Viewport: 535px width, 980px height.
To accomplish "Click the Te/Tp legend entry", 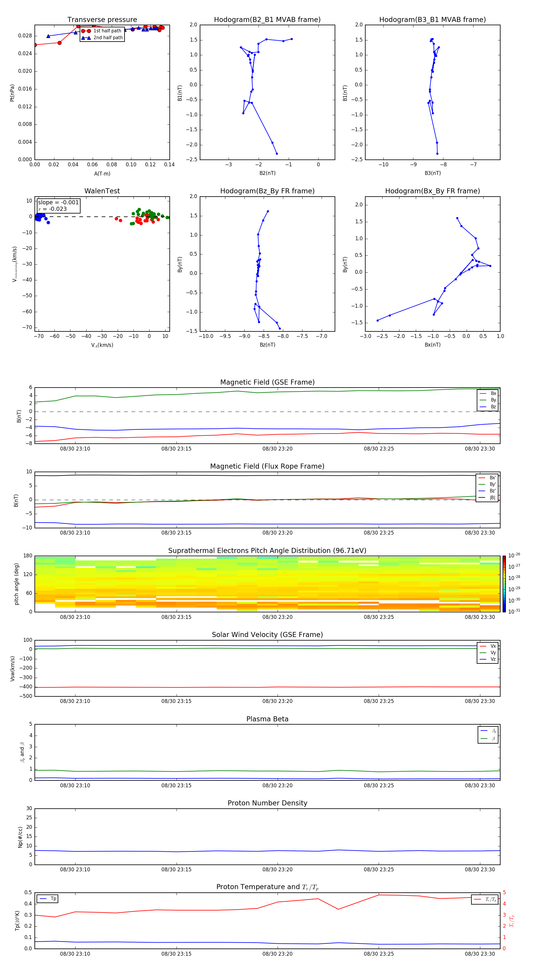I will pyautogui.click(x=485, y=899).
